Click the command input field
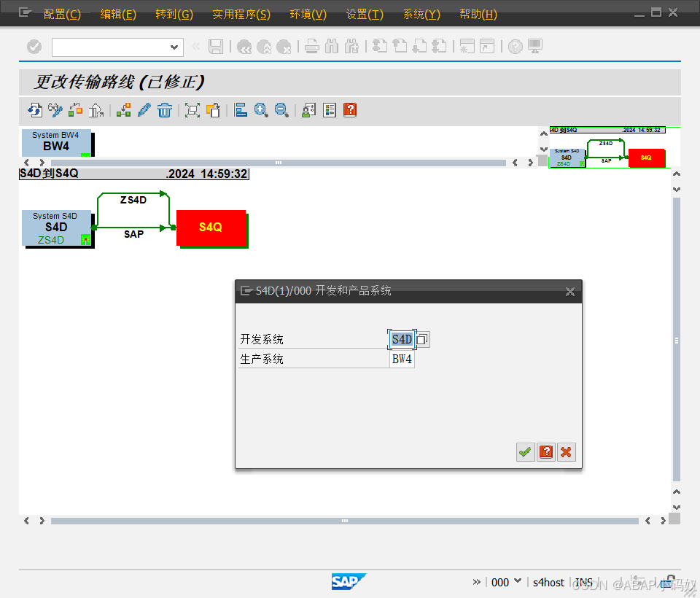This screenshot has width=700, height=598. (x=111, y=47)
